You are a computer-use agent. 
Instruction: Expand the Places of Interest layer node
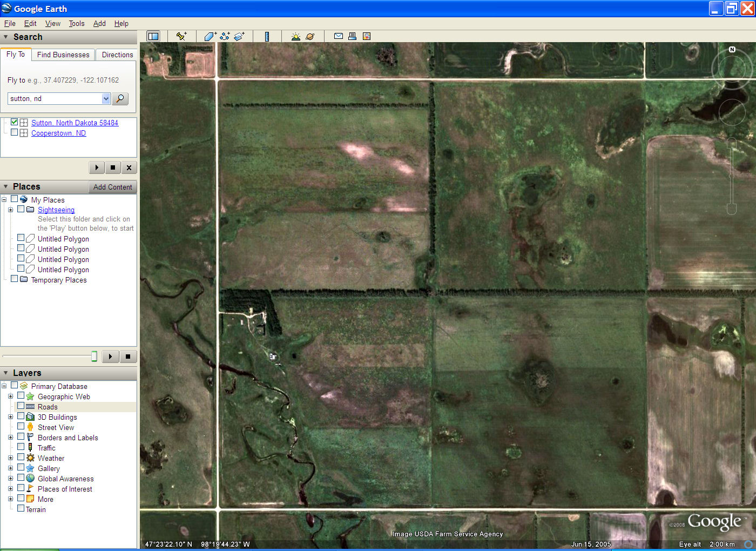(10, 489)
